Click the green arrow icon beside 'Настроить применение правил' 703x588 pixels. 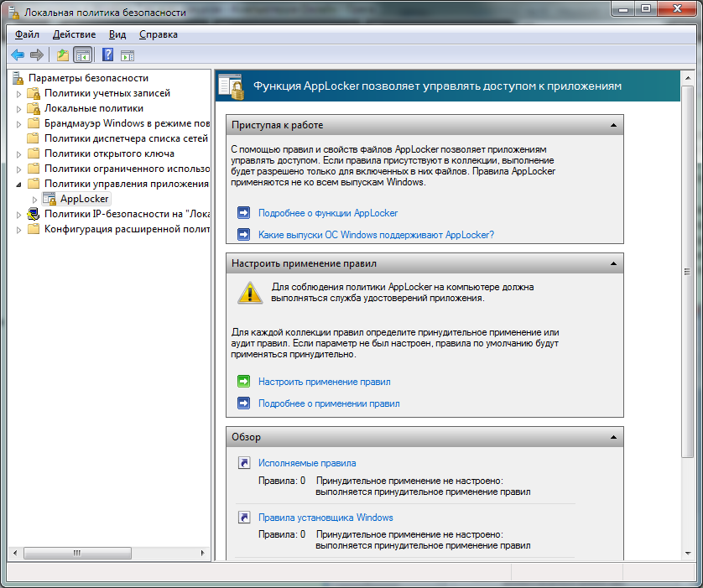(x=243, y=382)
